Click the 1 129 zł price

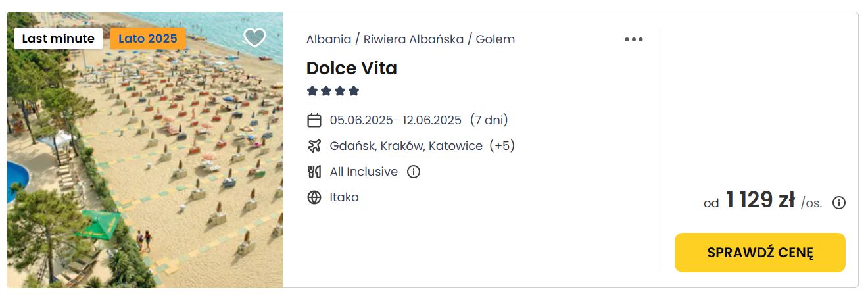coord(761,201)
